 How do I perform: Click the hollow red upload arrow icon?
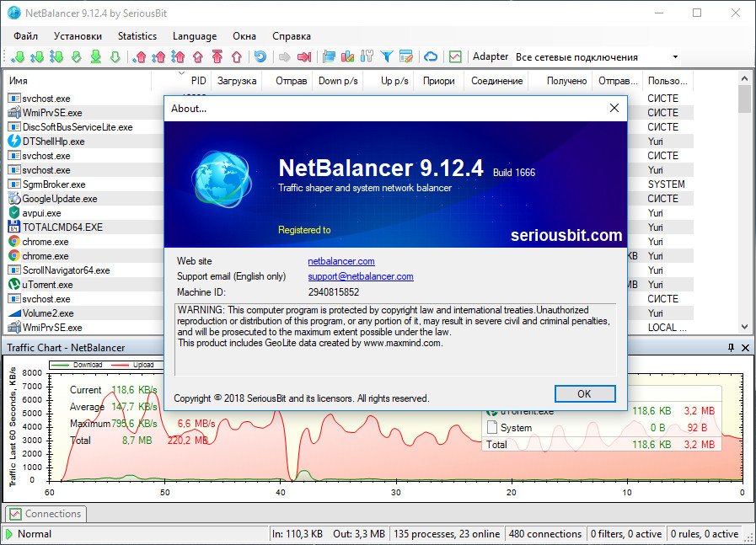[x=237, y=57]
